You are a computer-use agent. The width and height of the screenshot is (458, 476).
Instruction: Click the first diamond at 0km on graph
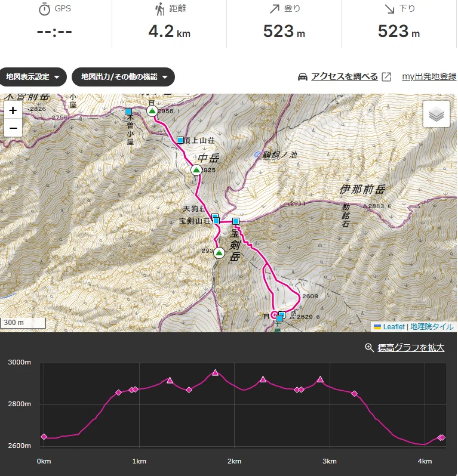tap(44, 437)
